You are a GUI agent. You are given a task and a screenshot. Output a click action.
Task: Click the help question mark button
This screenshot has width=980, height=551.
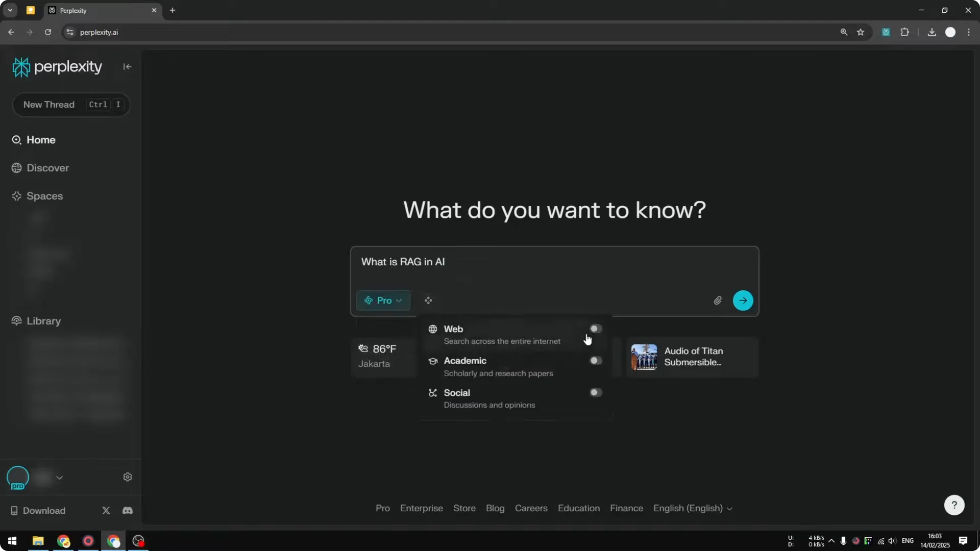[953, 505]
